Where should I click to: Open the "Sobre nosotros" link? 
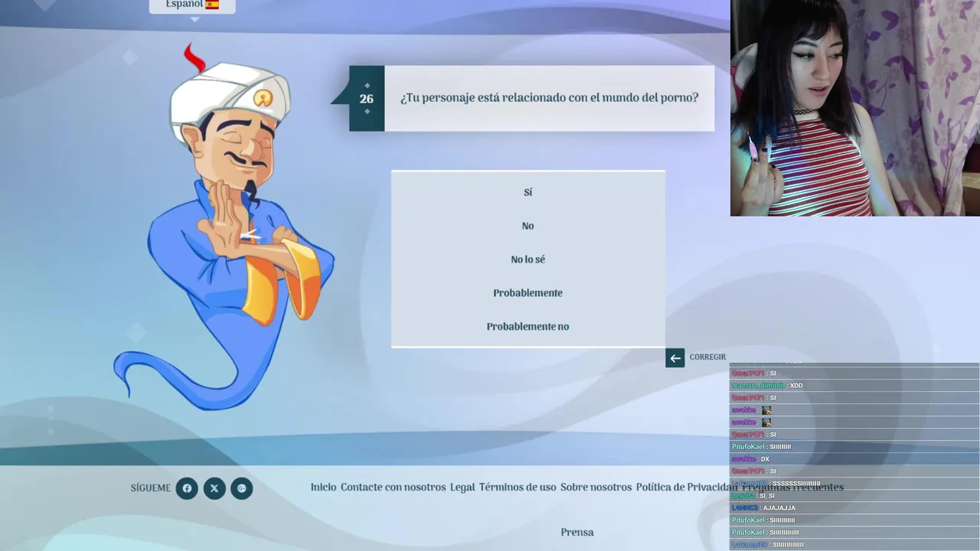coord(596,487)
